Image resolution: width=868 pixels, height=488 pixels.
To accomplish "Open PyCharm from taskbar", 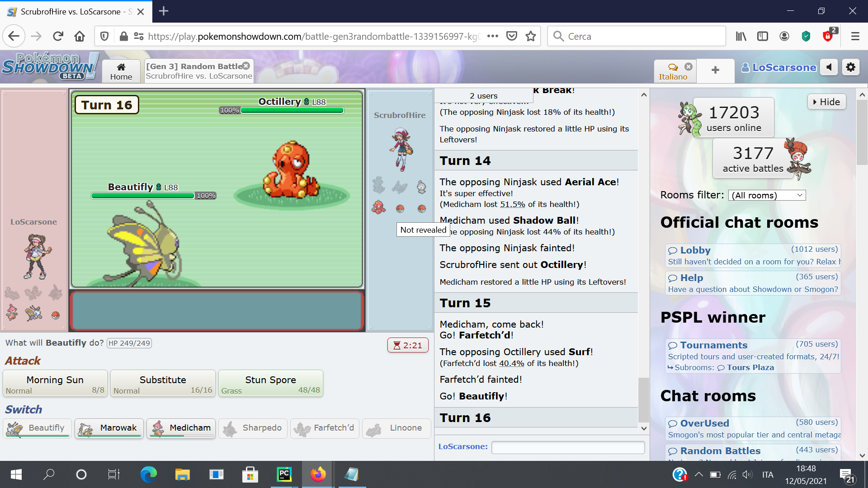I will [x=284, y=474].
